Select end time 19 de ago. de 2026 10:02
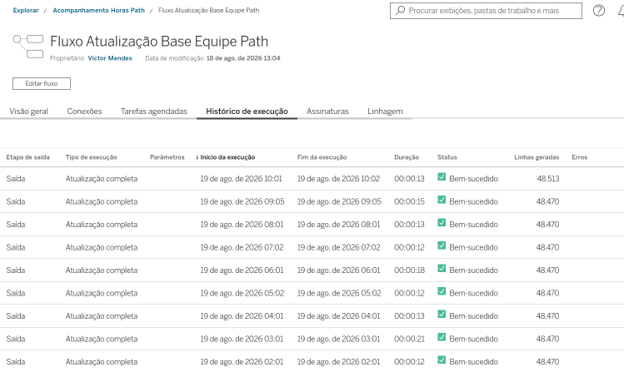 [x=338, y=179]
